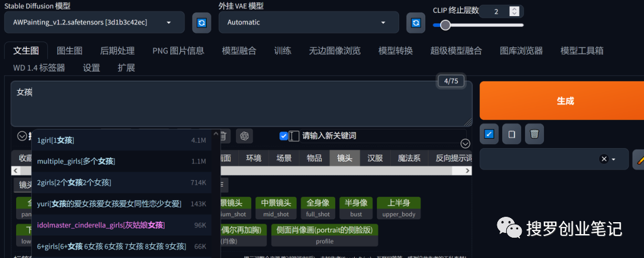The height and width of the screenshot is (258, 644).
Task: Open the 扩展 tab
Action: pos(126,67)
